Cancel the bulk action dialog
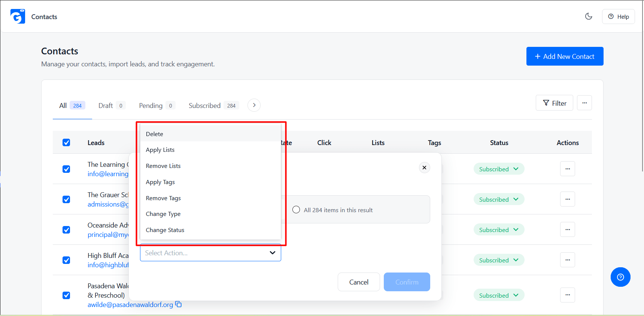This screenshot has height=316, width=644. 359,282
